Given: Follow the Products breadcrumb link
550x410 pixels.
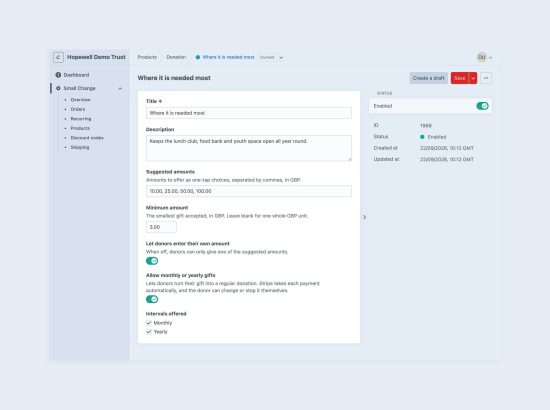Looking at the screenshot, I should pos(147,57).
